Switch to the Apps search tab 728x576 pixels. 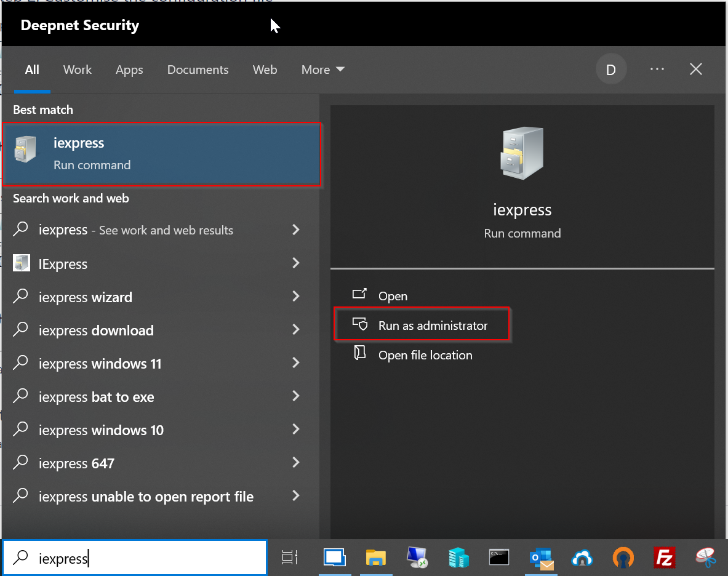click(x=129, y=70)
